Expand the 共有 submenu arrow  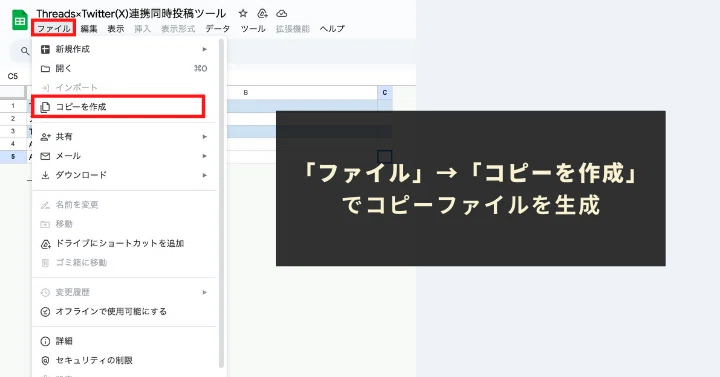point(205,137)
